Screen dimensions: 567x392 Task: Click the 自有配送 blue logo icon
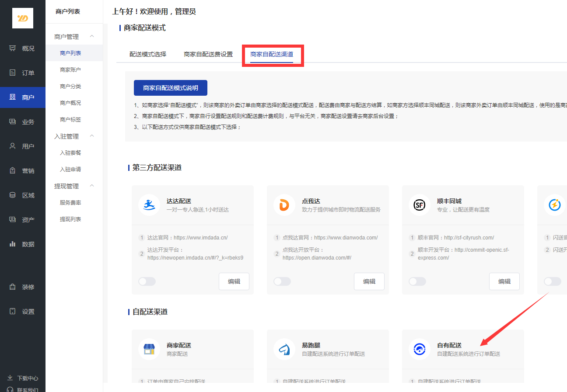[420, 349]
